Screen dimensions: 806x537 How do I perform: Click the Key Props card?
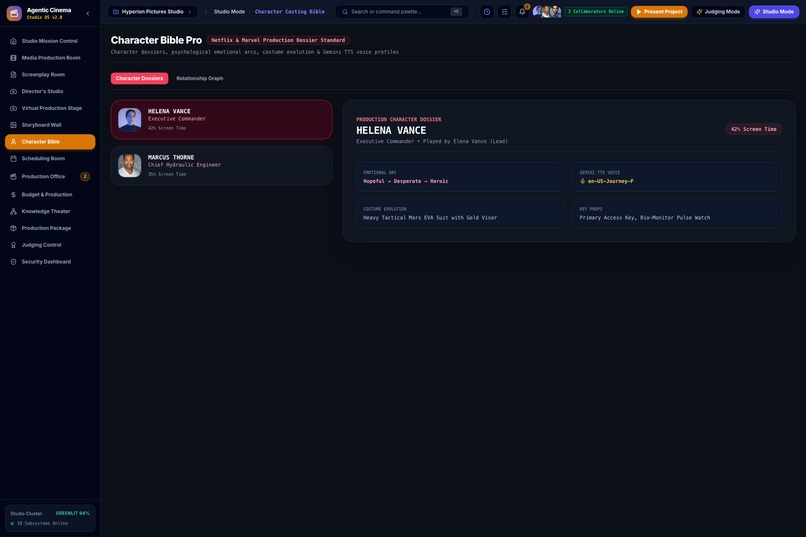pyautogui.click(x=677, y=213)
